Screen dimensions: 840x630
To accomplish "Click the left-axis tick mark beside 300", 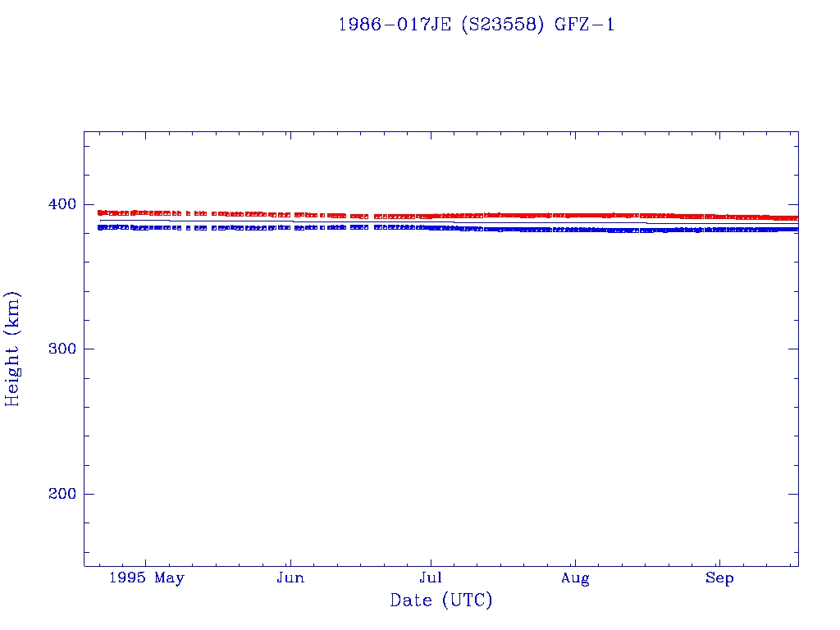I will pos(89,349).
